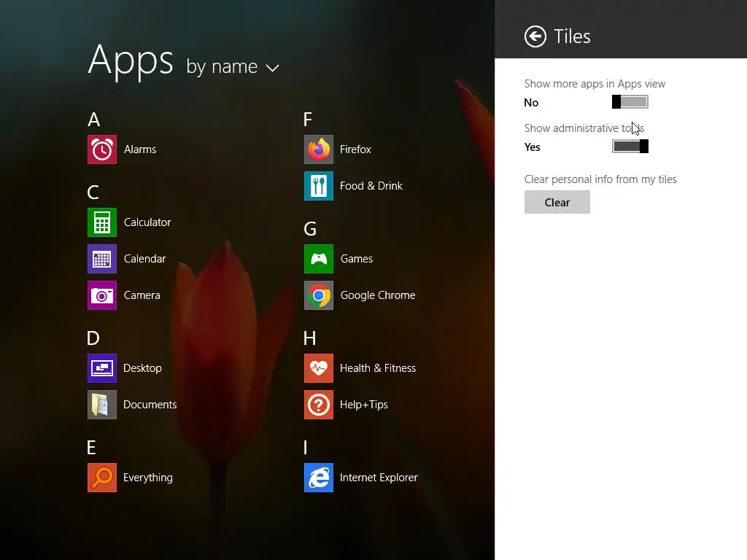The image size is (747, 560).
Task: Click the Internet Explorer label
Action: point(379,478)
